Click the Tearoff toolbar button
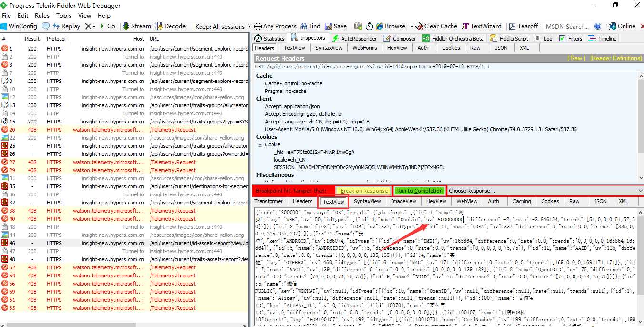The image size is (644, 327). tap(523, 26)
